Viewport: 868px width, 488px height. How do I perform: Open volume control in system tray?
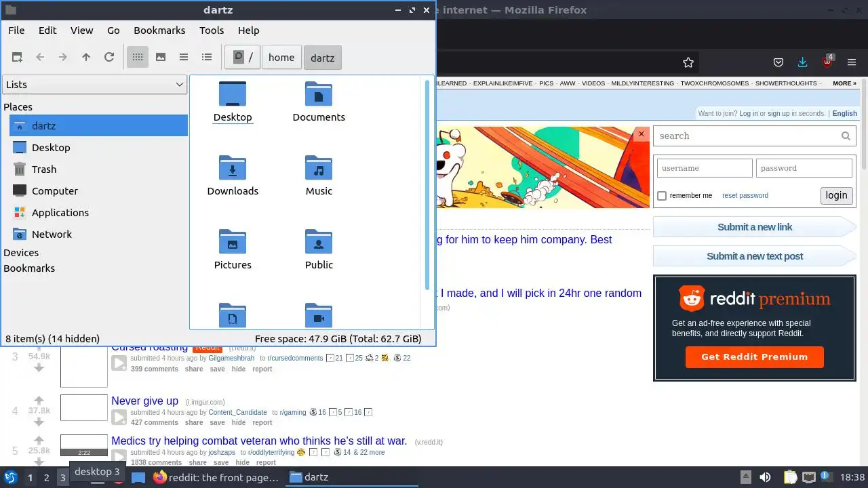(x=765, y=477)
